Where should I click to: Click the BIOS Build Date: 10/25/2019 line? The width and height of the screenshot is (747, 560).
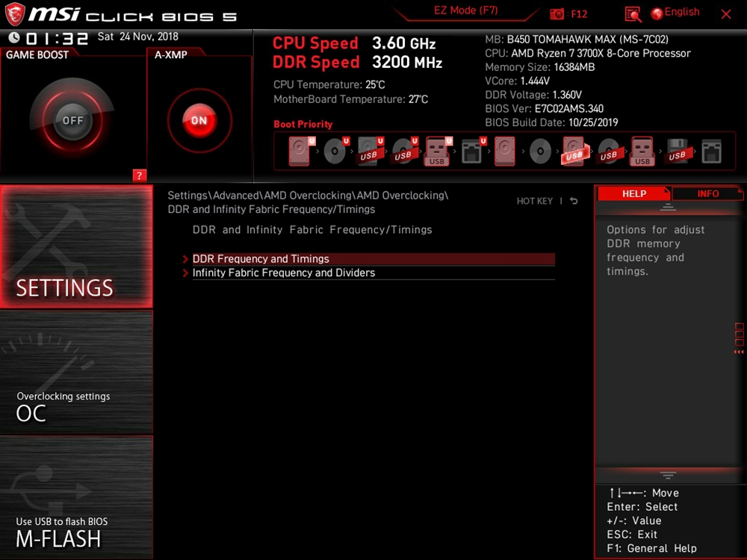551,122
